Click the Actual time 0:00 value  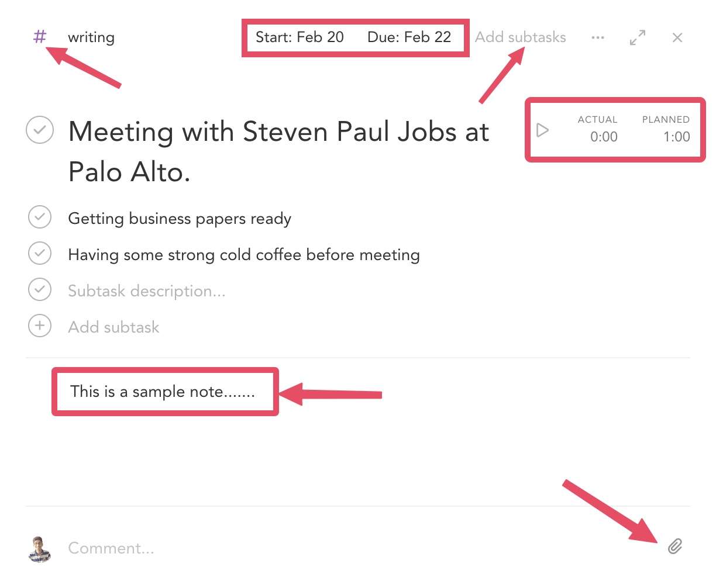tap(604, 137)
